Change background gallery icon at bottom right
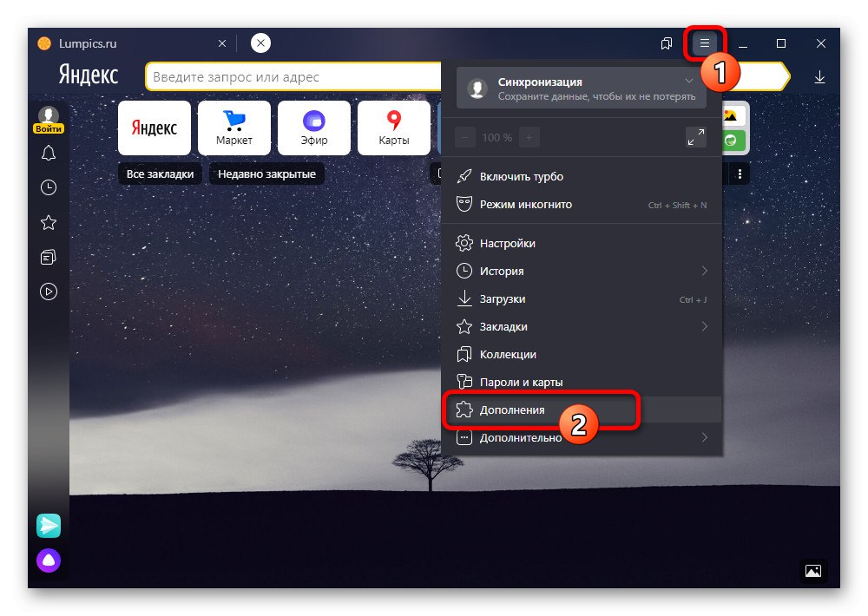The width and height of the screenshot is (868, 616). pyautogui.click(x=813, y=571)
